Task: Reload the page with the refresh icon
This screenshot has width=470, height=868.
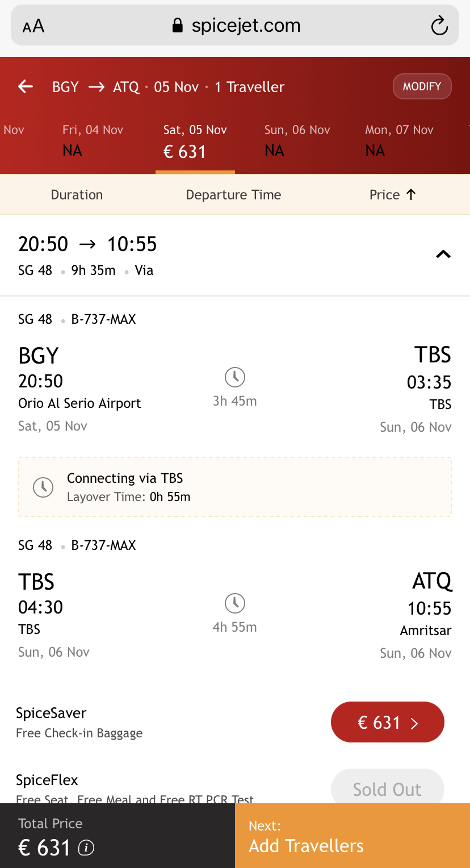Action: pyautogui.click(x=439, y=26)
